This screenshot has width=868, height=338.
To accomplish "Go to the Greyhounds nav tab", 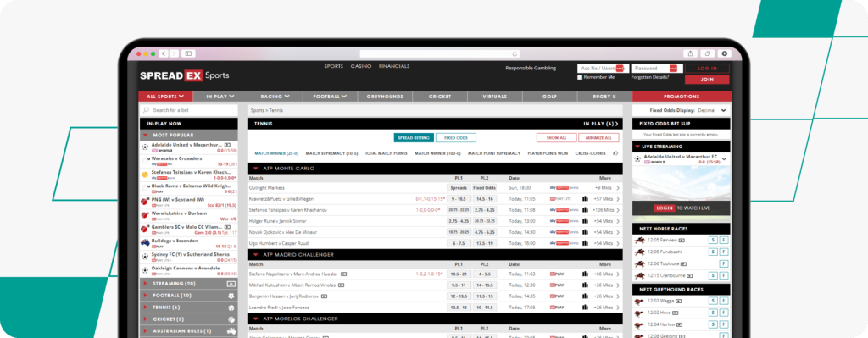I will point(385,97).
